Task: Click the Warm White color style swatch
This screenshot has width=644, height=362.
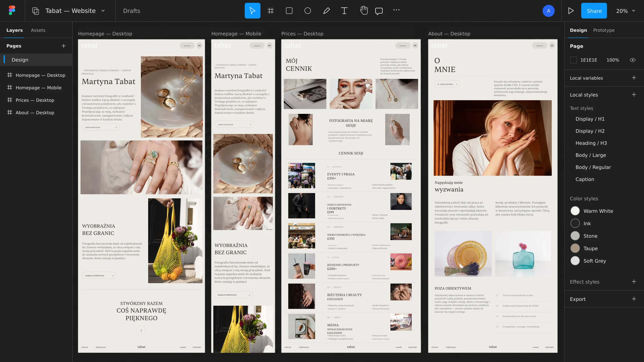Action: 575,211
